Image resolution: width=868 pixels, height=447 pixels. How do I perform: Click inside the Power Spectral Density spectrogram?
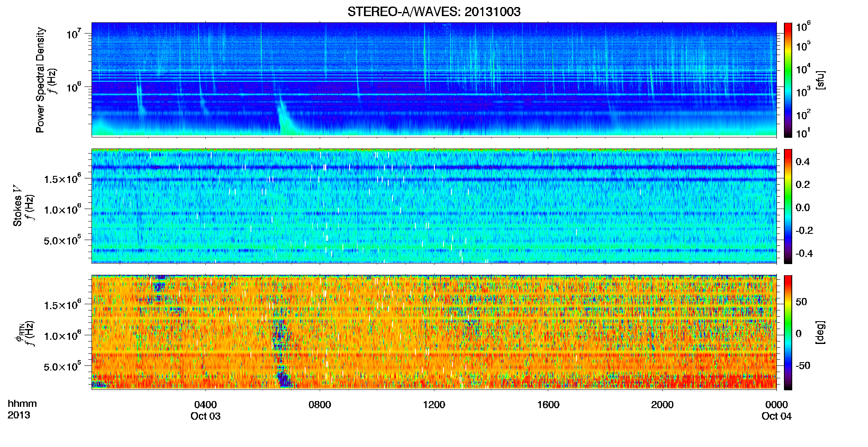(x=434, y=79)
